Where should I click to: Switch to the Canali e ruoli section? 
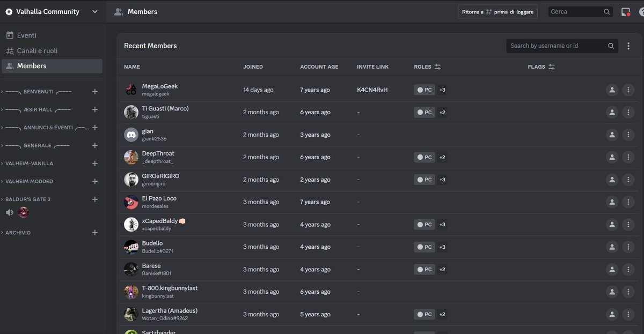click(36, 50)
